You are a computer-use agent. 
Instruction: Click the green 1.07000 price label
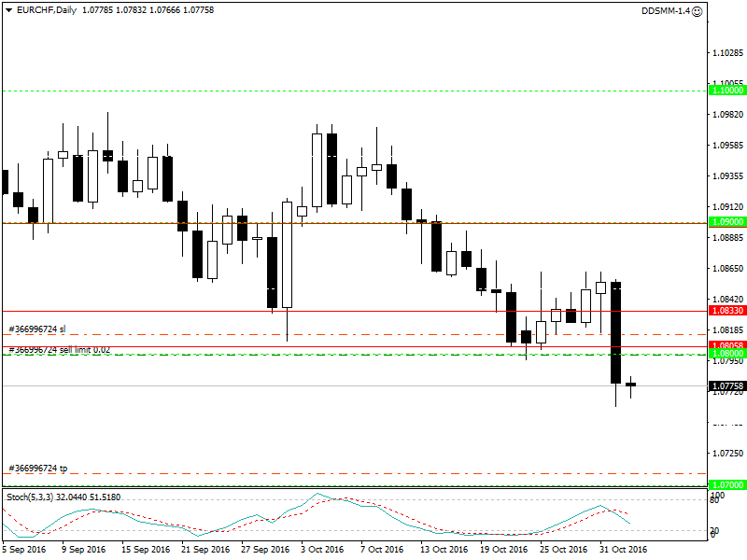(x=727, y=484)
